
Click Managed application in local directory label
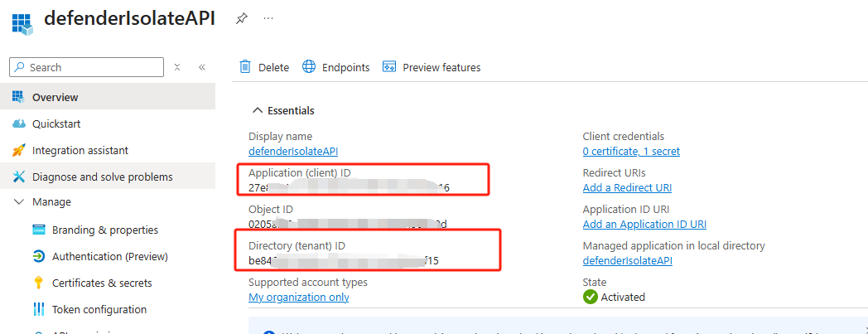(673, 245)
